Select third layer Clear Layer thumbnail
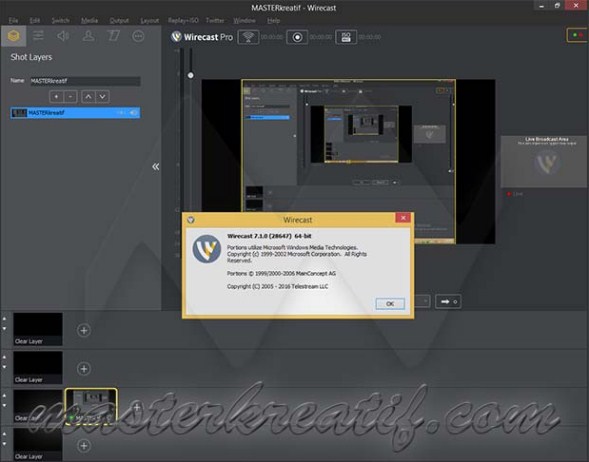This screenshot has width=589, height=462. (x=38, y=406)
